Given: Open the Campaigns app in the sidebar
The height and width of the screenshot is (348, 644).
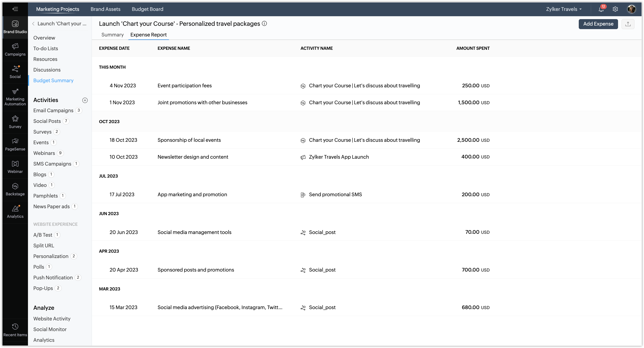Looking at the screenshot, I should coord(15,49).
